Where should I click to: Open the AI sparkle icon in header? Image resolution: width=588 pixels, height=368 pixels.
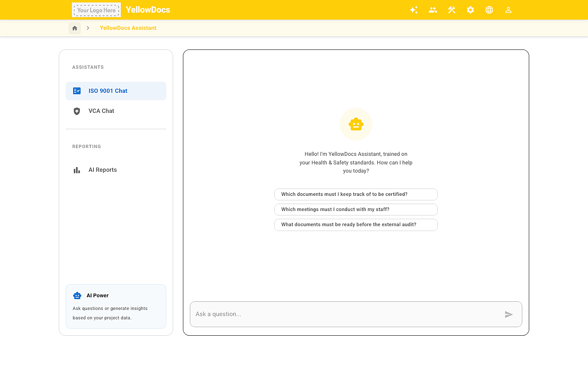click(x=414, y=10)
